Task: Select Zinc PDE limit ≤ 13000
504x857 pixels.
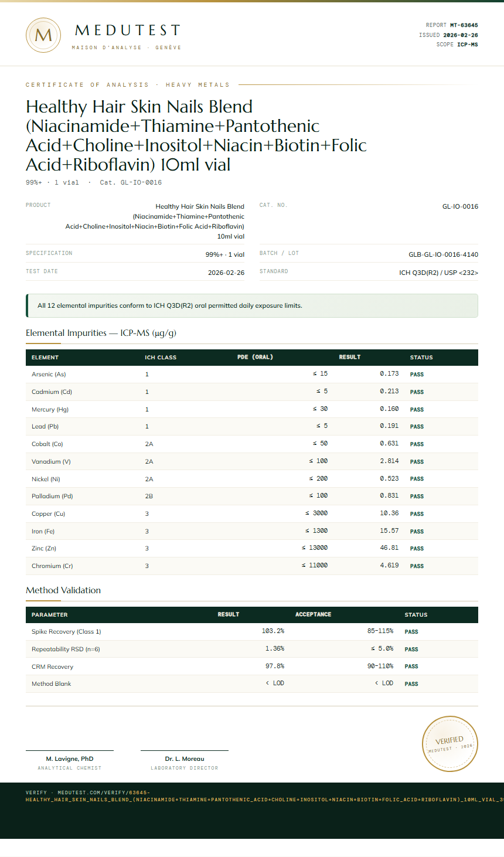Action: (315, 547)
